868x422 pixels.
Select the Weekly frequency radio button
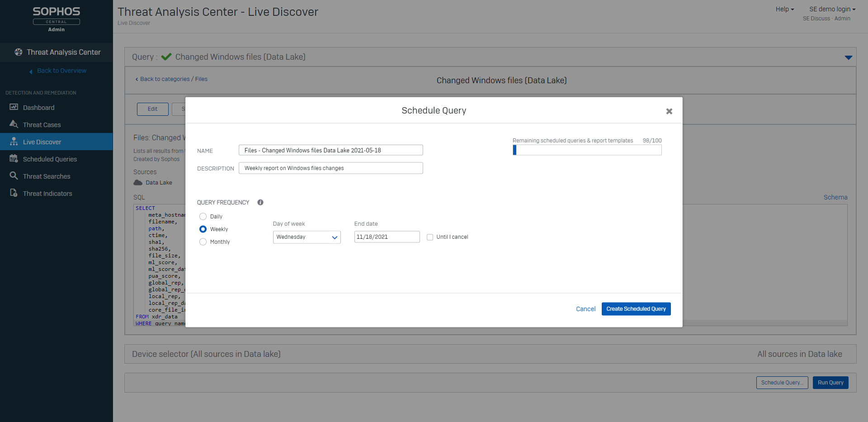203,229
